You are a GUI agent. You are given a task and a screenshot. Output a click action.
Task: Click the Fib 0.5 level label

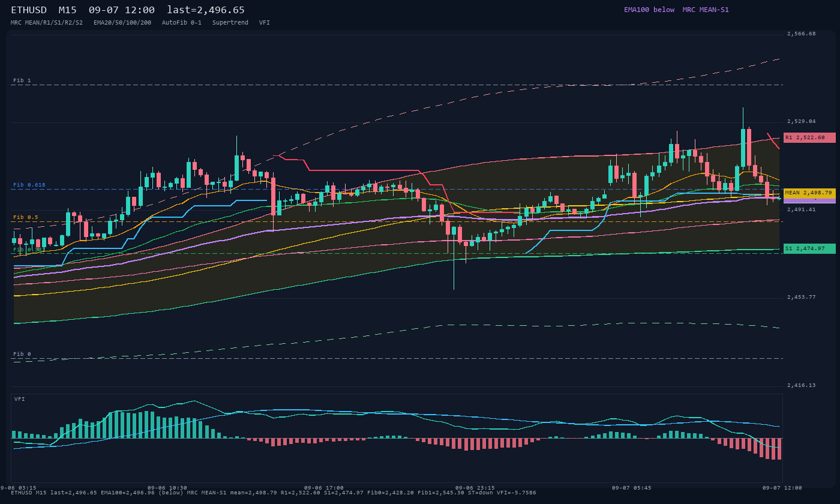(x=26, y=217)
